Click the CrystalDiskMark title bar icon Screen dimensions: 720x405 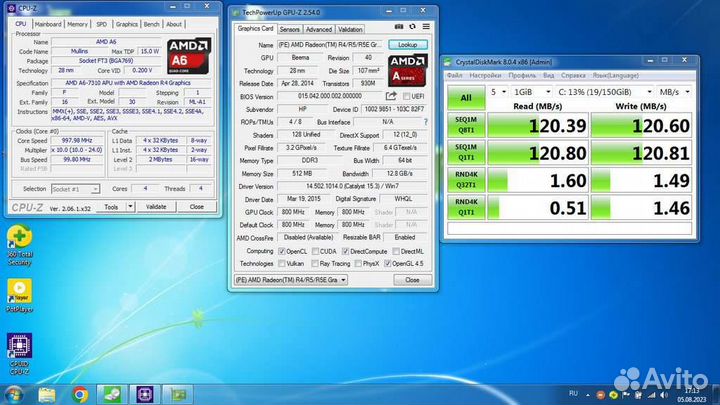tap(448, 62)
